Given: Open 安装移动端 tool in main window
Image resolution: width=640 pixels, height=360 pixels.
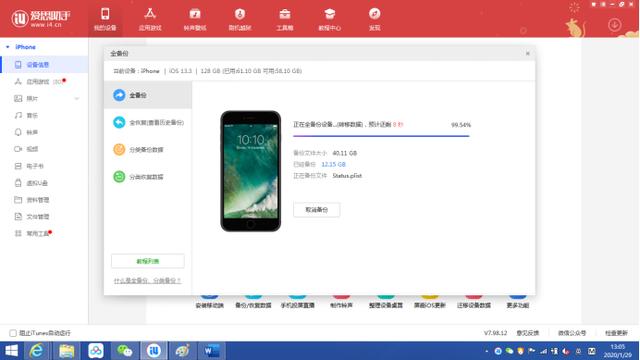Looking at the screenshot, I should [x=209, y=302].
